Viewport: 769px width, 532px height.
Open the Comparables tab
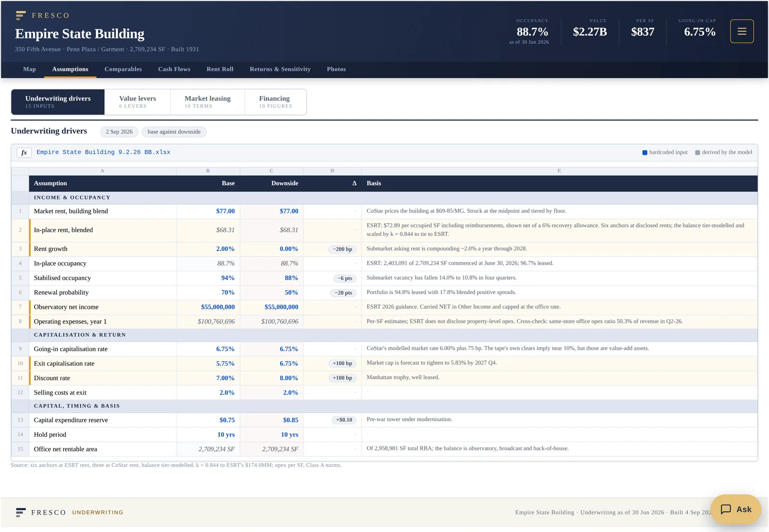(x=123, y=69)
